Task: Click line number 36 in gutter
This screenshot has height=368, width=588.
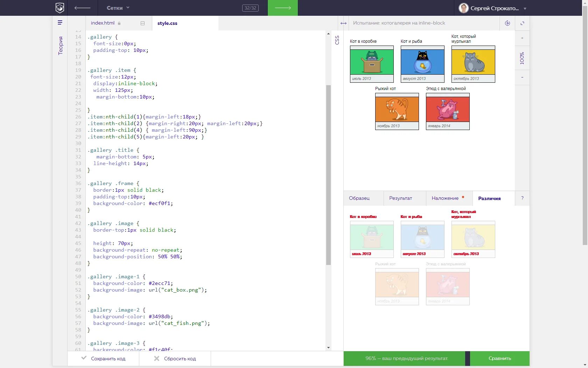Action: (x=78, y=183)
